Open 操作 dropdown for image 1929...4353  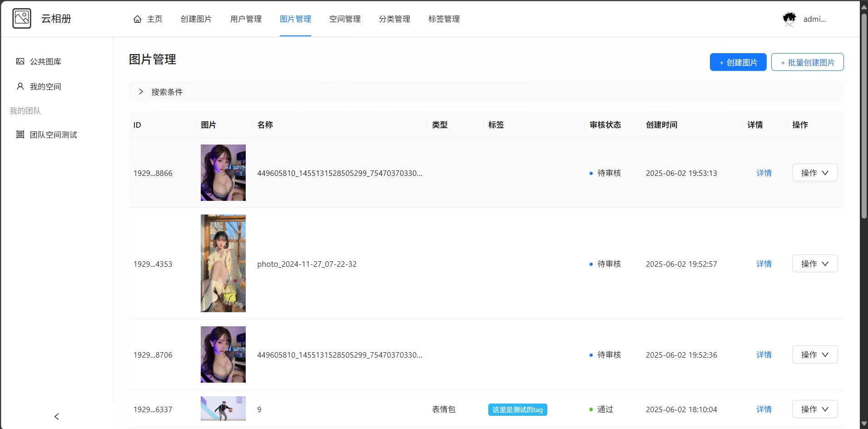814,264
